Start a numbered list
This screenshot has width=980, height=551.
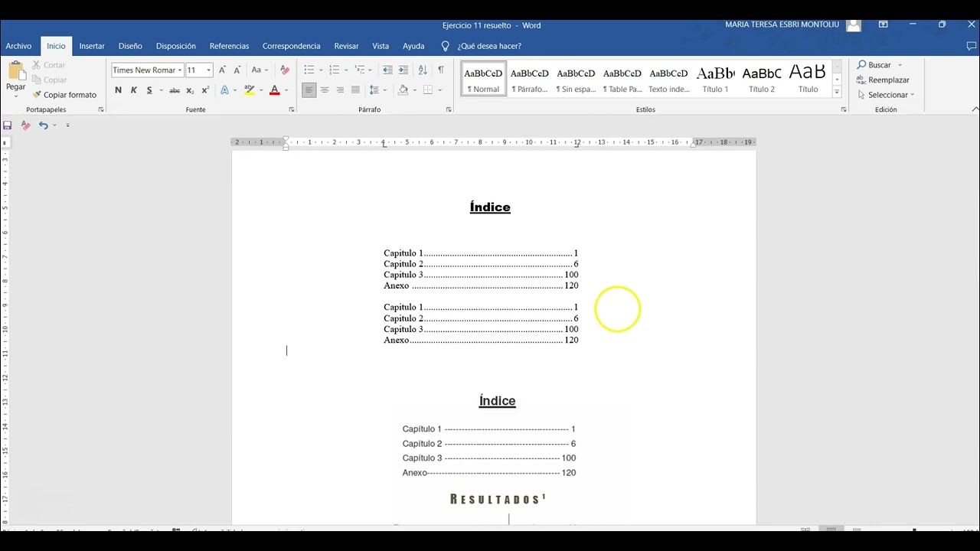pos(334,70)
